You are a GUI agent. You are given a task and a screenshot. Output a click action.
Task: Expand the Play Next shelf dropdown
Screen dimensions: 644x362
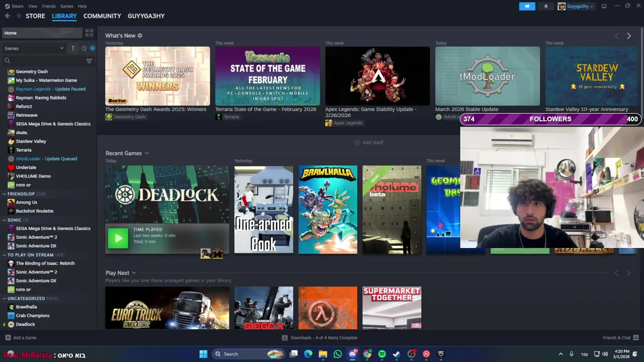tap(134, 273)
